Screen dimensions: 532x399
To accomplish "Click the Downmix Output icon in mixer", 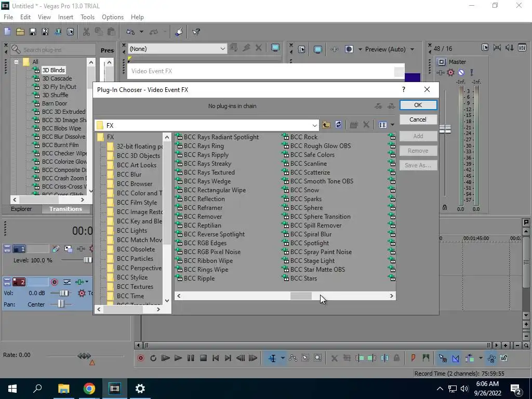I will (497, 48).
